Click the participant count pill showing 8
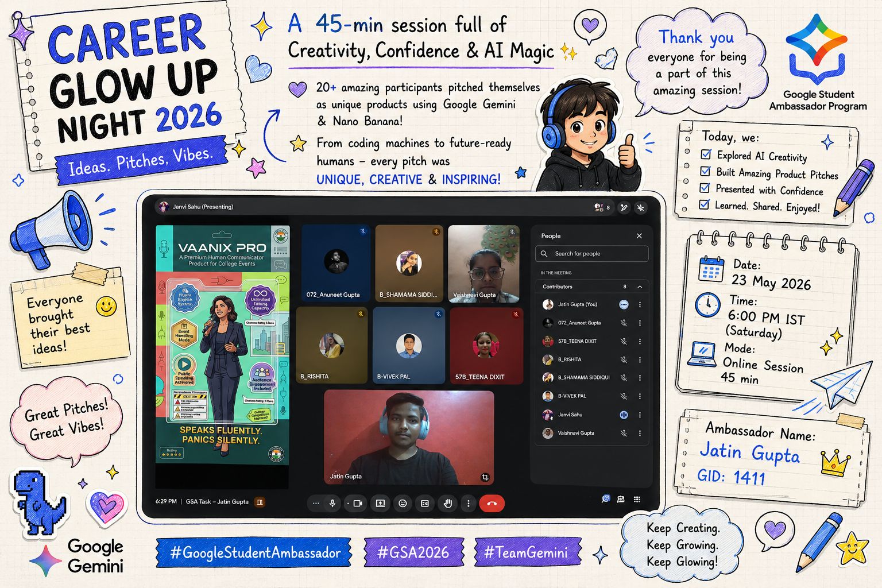 [602, 207]
